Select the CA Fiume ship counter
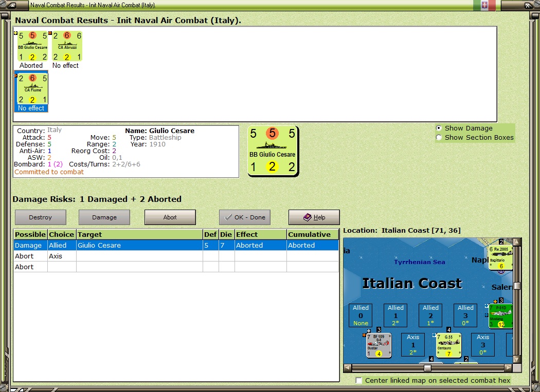Viewport: 540px width, 392px height. coord(33,89)
